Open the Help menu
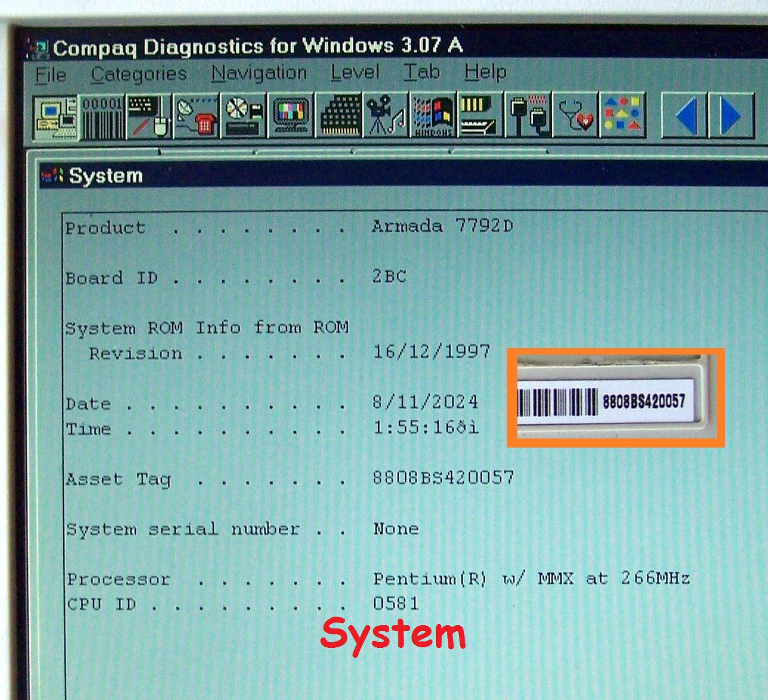 click(x=486, y=72)
